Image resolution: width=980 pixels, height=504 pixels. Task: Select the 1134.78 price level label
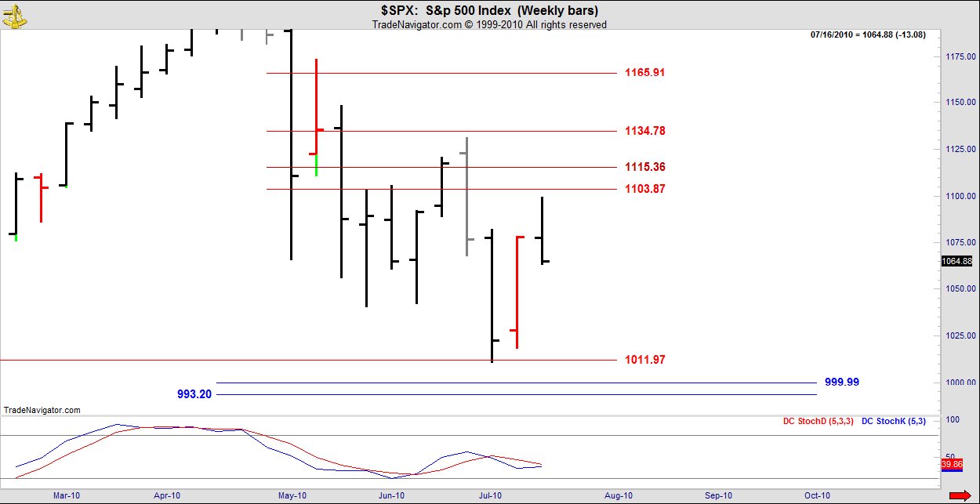pyautogui.click(x=644, y=131)
